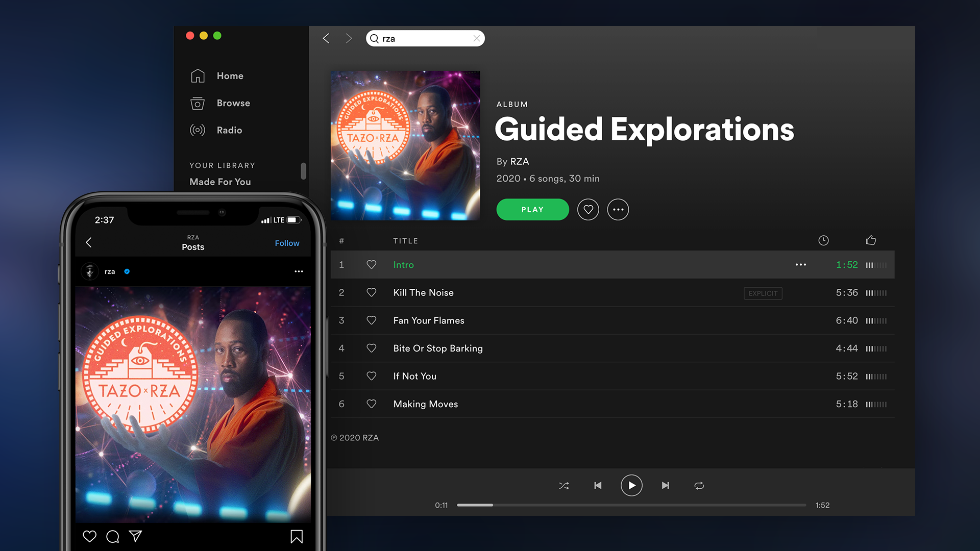Go forward with the Spotify forward arrow

coord(349,38)
